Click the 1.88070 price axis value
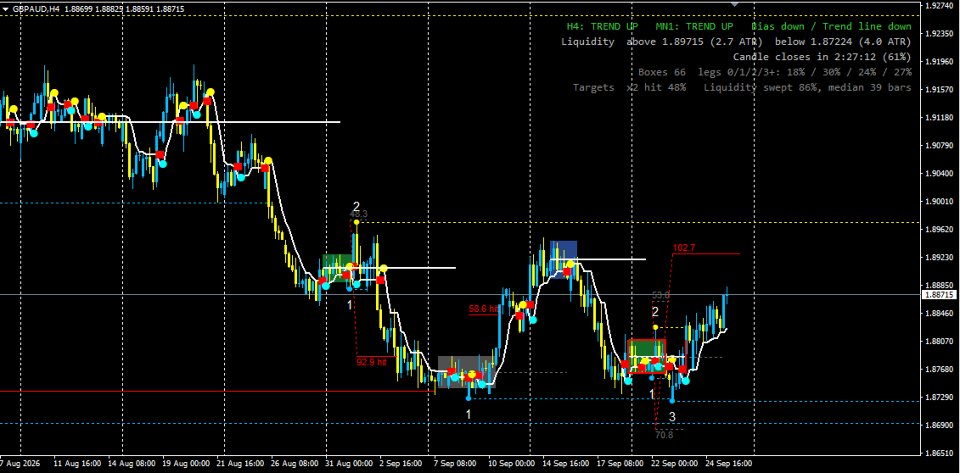 point(940,341)
